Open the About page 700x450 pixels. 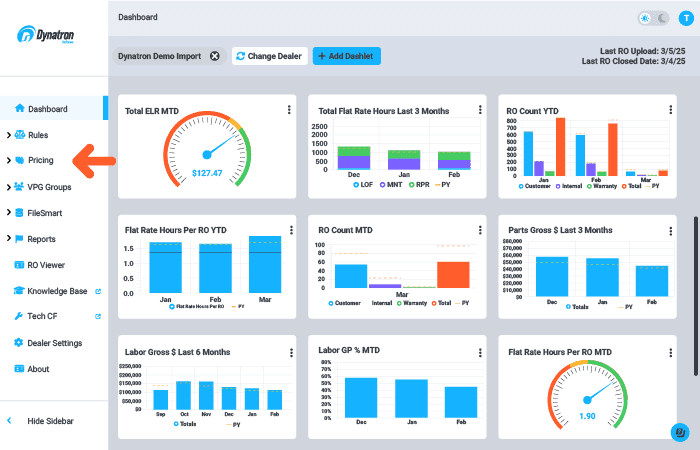(x=38, y=369)
